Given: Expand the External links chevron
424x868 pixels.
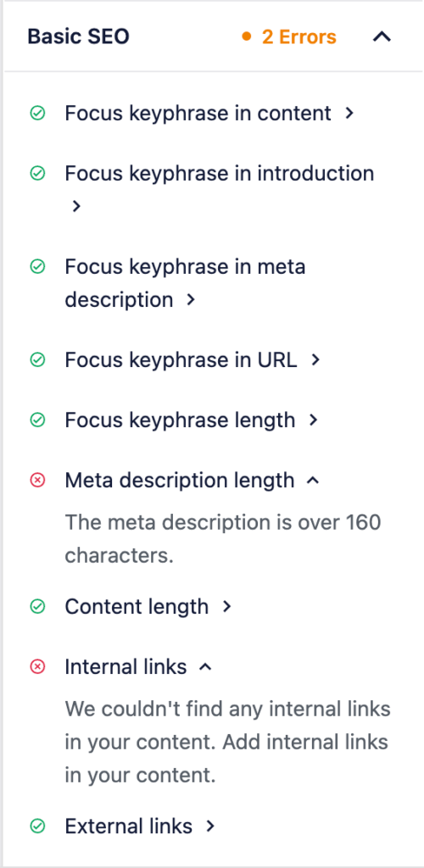Looking at the screenshot, I should [209, 827].
